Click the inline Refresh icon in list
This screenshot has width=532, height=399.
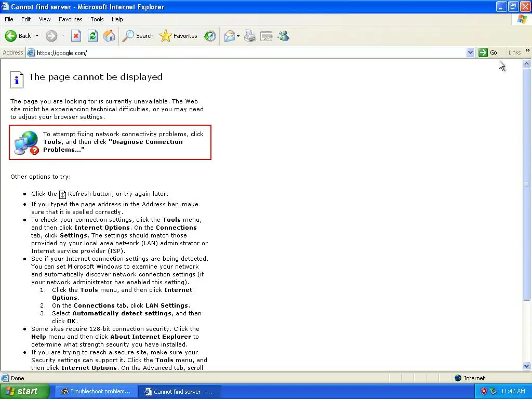62,194
